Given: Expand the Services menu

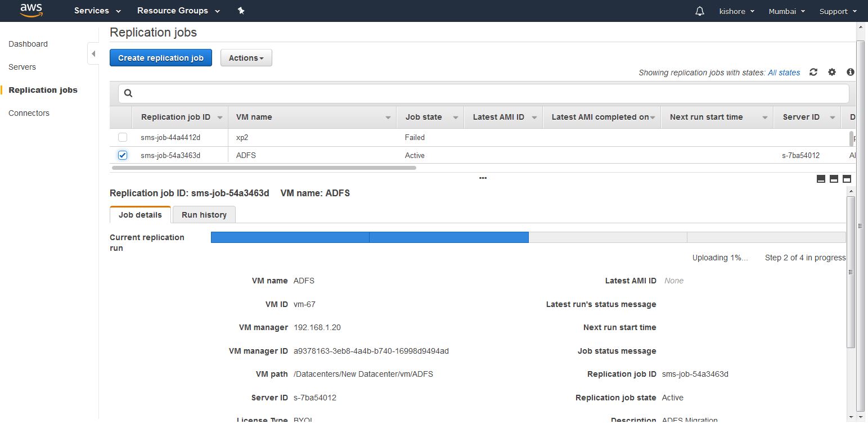Looking at the screenshot, I should coord(97,11).
